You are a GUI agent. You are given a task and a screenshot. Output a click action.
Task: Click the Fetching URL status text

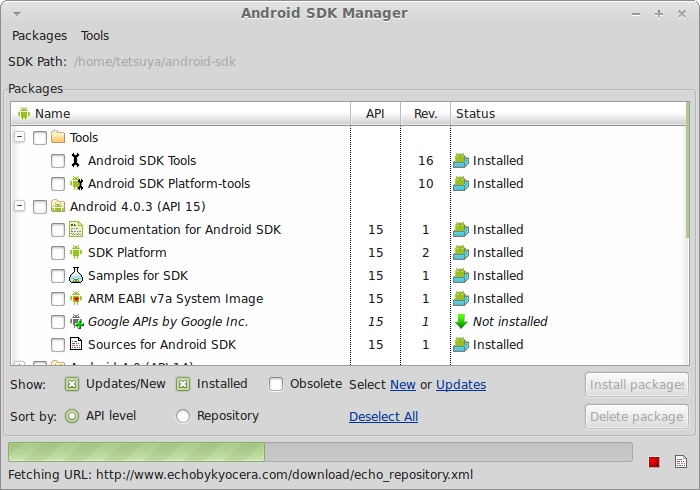click(x=241, y=474)
